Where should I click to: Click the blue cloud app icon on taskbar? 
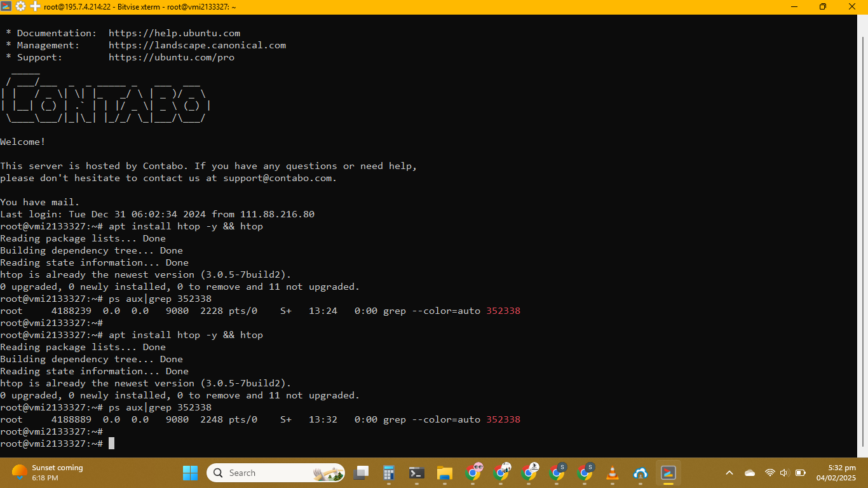641,473
